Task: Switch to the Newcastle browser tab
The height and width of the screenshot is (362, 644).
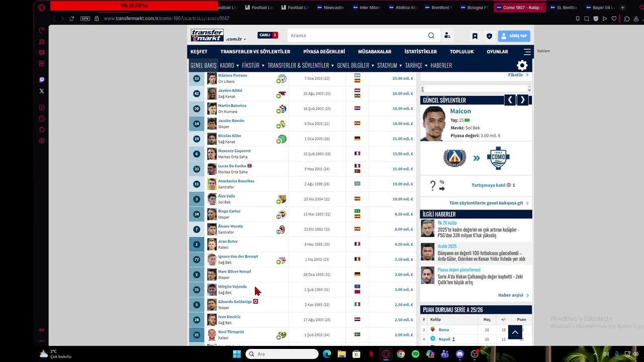Action: (x=331, y=8)
